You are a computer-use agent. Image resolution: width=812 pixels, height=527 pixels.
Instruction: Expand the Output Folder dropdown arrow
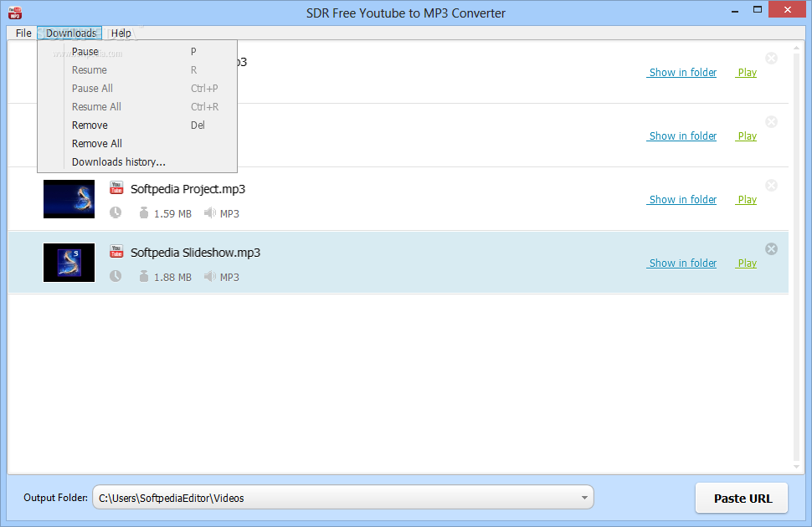click(x=584, y=498)
